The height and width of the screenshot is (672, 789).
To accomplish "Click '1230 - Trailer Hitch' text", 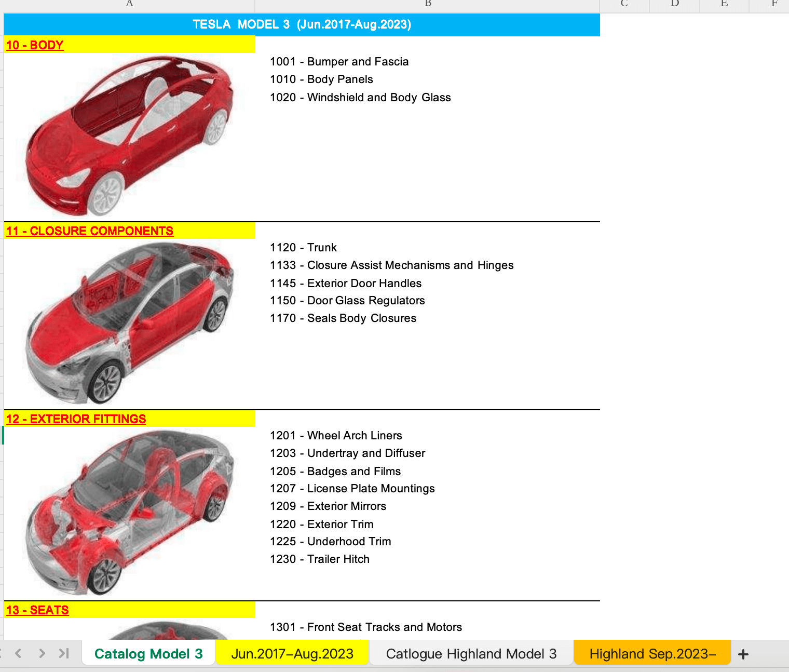I will (x=320, y=559).
